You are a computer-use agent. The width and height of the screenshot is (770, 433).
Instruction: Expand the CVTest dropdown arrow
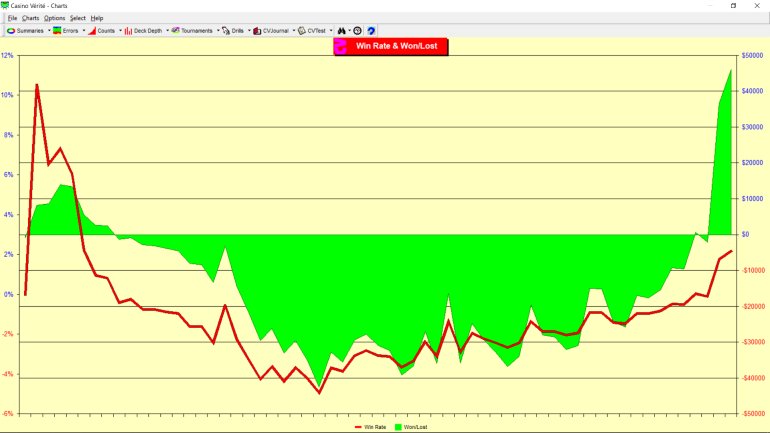tap(331, 31)
